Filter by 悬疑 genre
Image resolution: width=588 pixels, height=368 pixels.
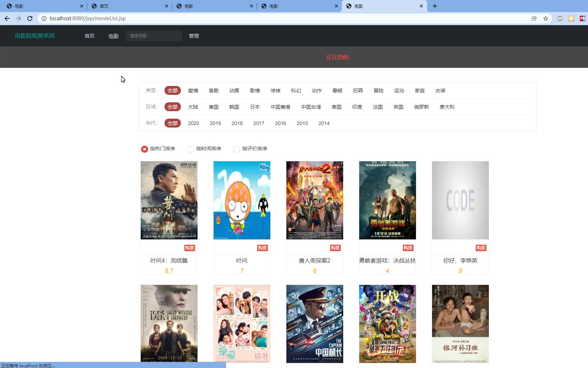tap(337, 91)
